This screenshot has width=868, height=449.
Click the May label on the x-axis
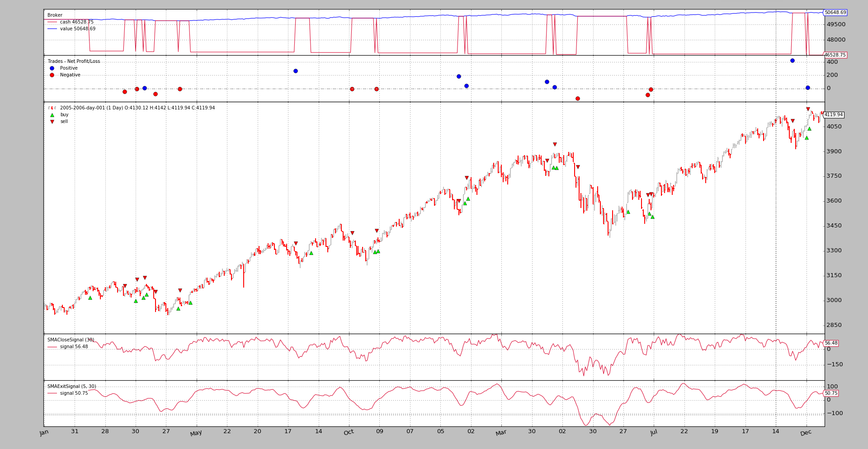click(x=196, y=434)
